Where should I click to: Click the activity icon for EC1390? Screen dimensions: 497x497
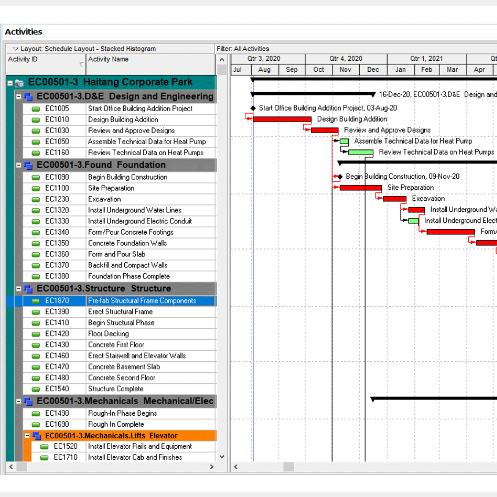coord(36,312)
